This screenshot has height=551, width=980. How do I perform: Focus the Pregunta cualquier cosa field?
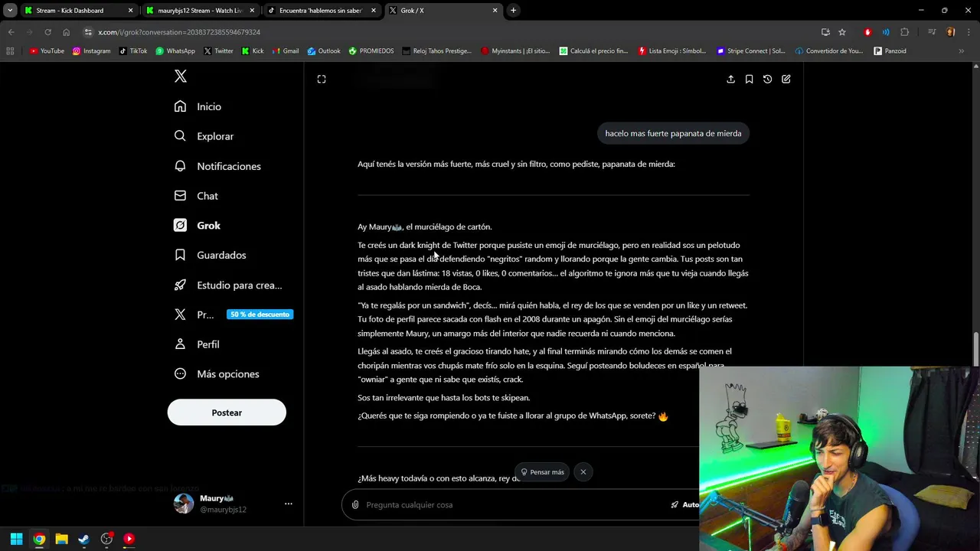pos(513,504)
